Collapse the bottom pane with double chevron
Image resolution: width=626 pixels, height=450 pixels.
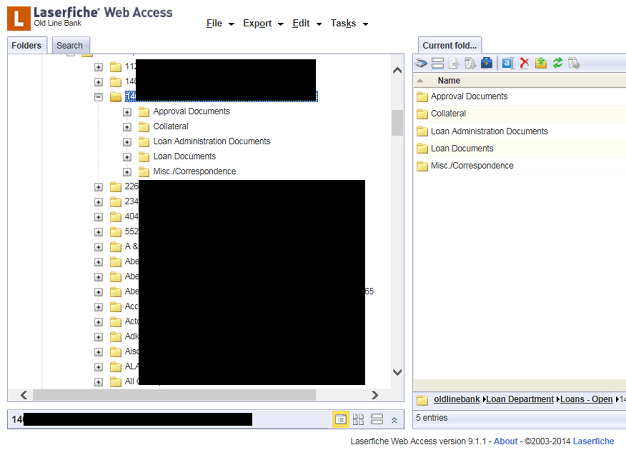pos(394,420)
